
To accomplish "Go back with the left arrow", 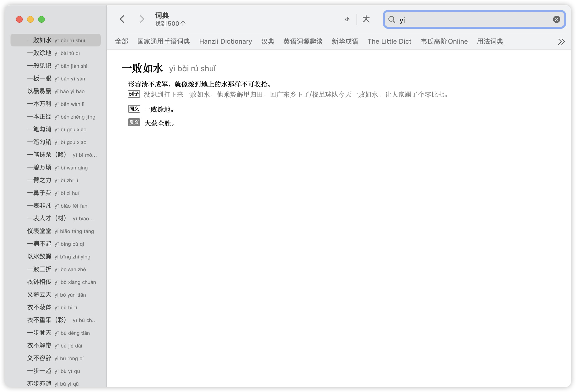I will (x=122, y=19).
